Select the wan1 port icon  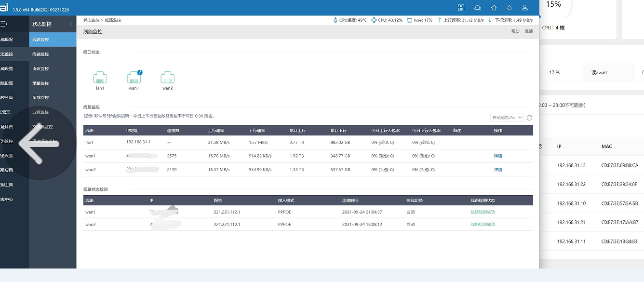[134, 78]
